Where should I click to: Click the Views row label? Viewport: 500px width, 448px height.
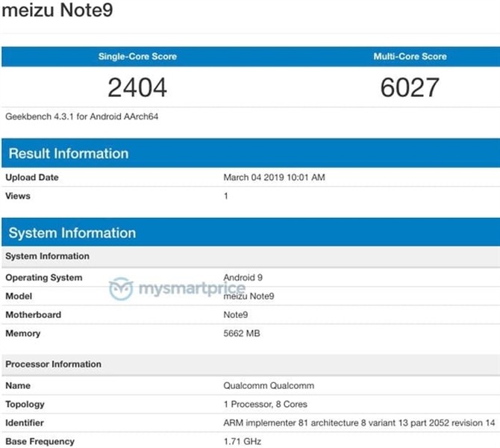coord(18,196)
